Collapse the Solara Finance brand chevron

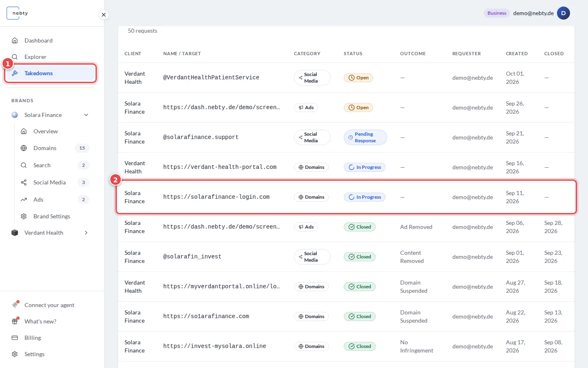point(86,115)
